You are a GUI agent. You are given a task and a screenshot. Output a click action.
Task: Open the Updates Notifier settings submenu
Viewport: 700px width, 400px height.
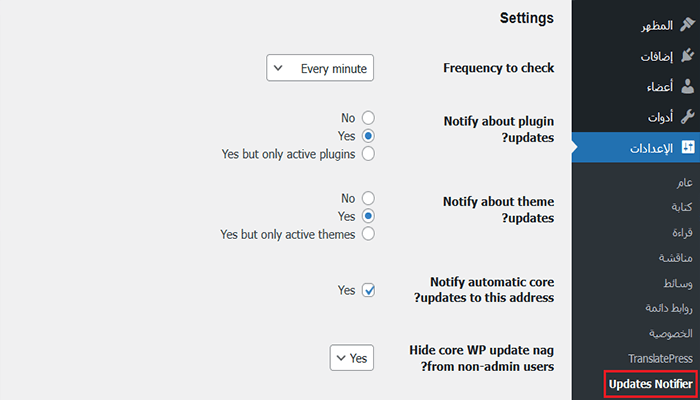coord(650,383)
